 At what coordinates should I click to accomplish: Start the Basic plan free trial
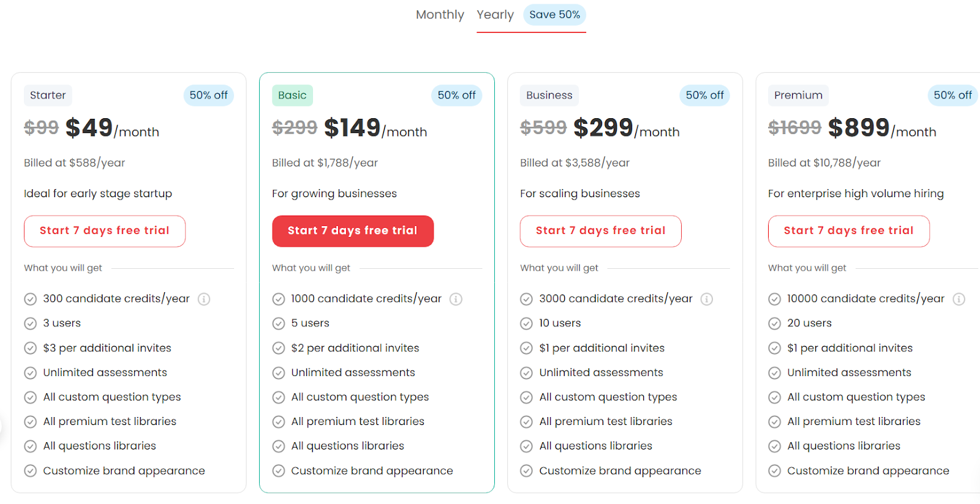[353, 231]
